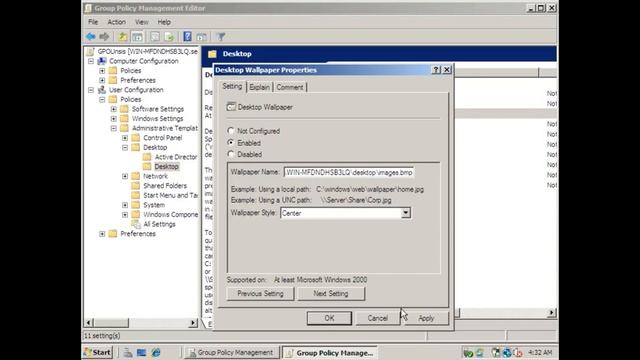Collapse the User Configuration node

[91, 90]
